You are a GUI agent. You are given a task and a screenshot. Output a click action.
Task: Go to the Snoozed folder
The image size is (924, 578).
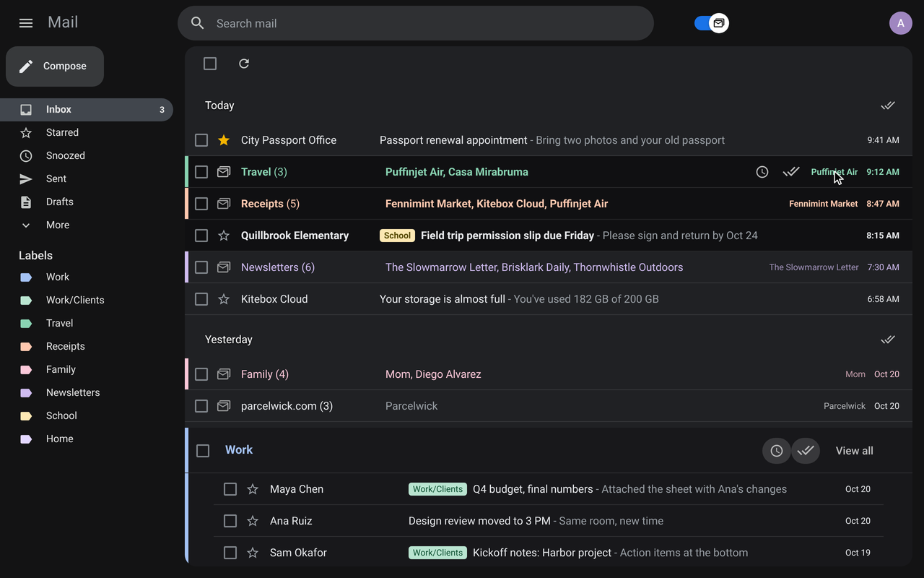(x=87, y=155)
